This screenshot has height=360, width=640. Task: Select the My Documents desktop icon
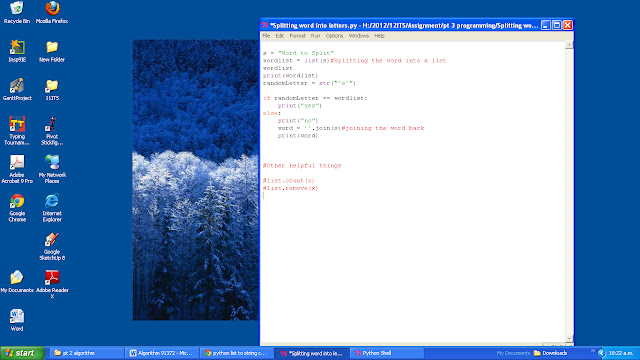coord(17,282)
